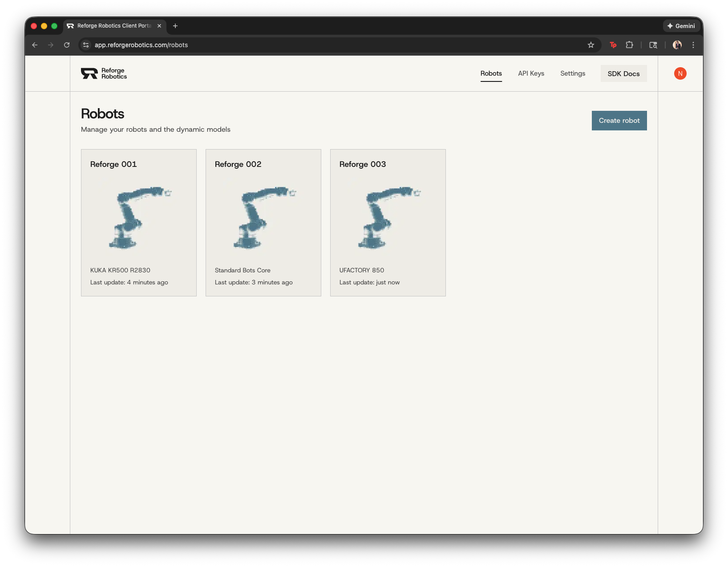Viewport: 728px width, 567px height.
Task: Close the Reforge Robotics Client Portal tab
Action: coord(159,26)
